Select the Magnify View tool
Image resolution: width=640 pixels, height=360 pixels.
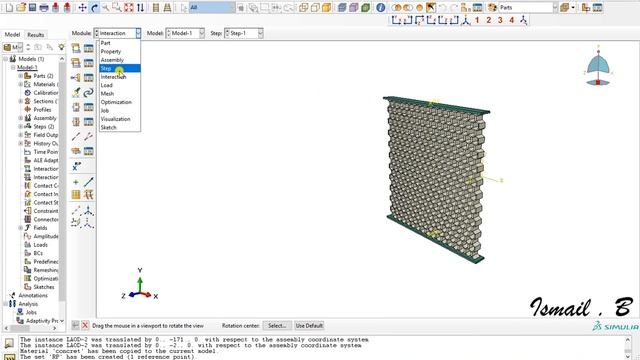[105, 7]
